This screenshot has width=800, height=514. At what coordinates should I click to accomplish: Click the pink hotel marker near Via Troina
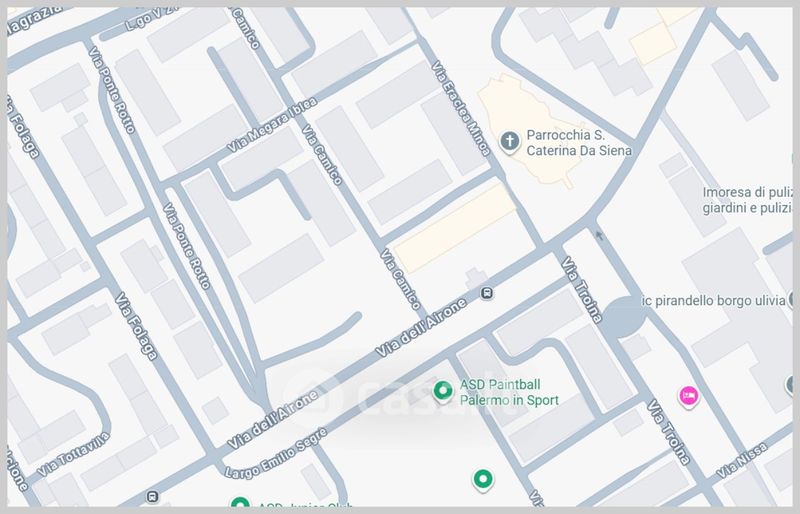[688, 396]
